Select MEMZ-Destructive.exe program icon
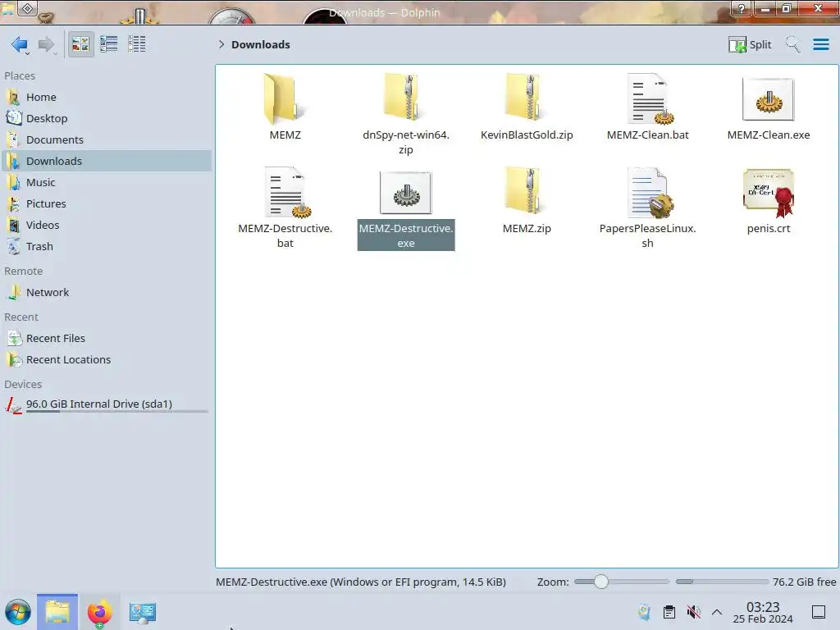 click(405, 193)
